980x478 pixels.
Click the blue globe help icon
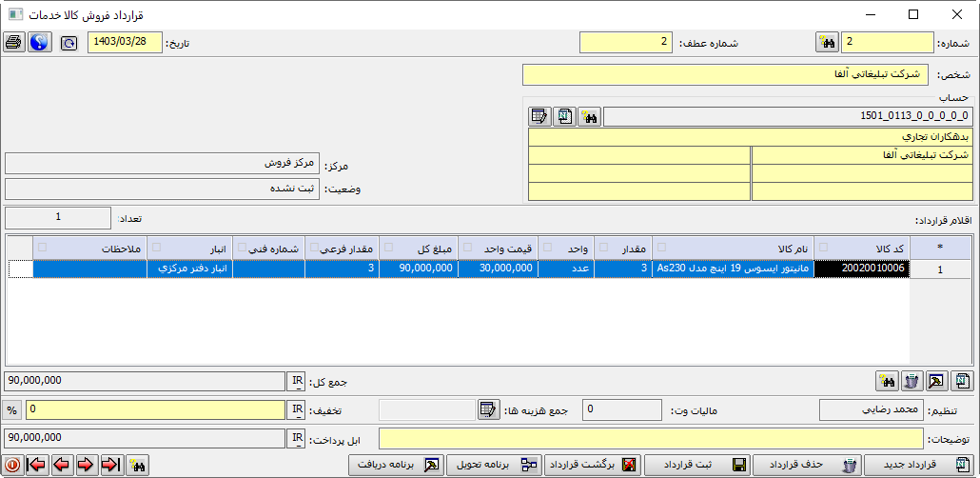click(39, 43)
